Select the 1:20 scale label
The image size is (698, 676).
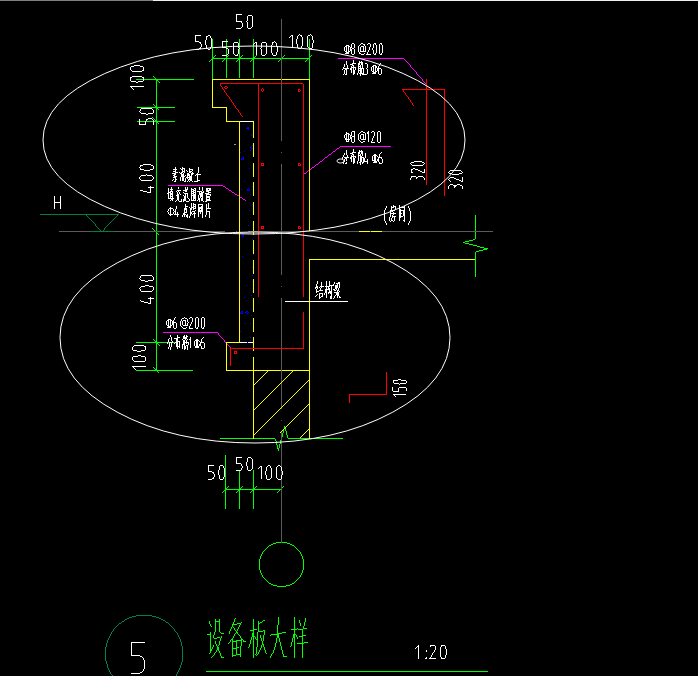430,653
